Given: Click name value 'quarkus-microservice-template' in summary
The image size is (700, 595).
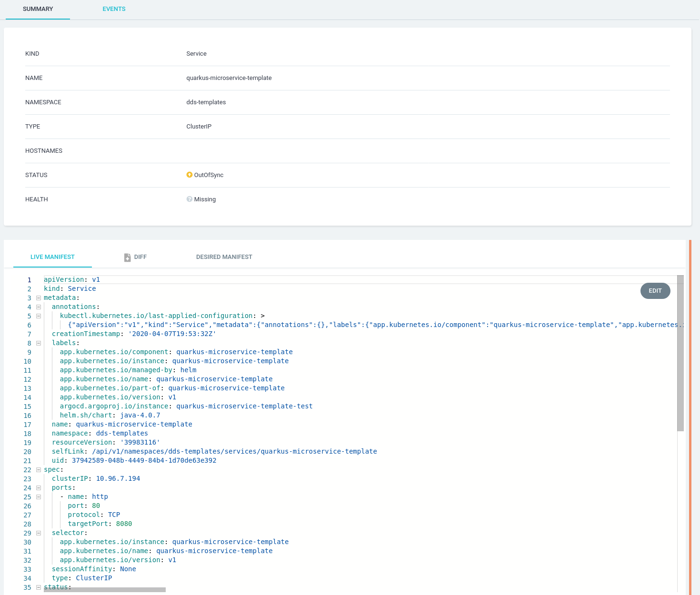Looking at the screenshot, I should (x=229, y=78).
